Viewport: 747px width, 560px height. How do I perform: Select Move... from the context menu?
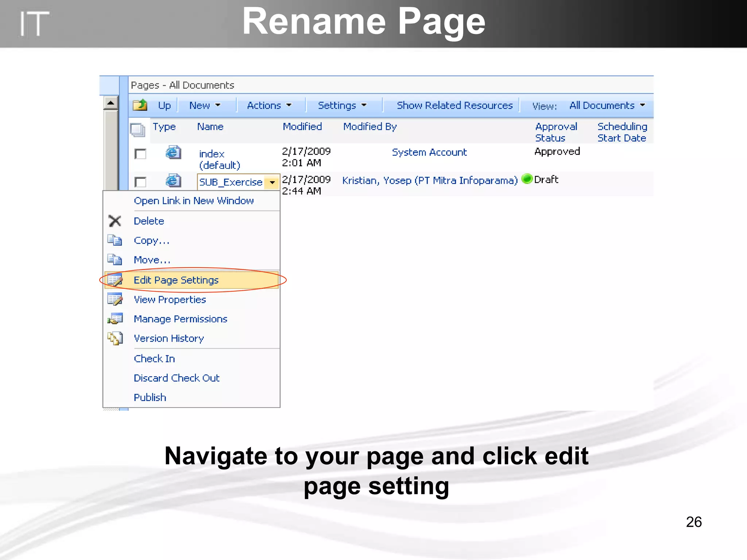152,260
